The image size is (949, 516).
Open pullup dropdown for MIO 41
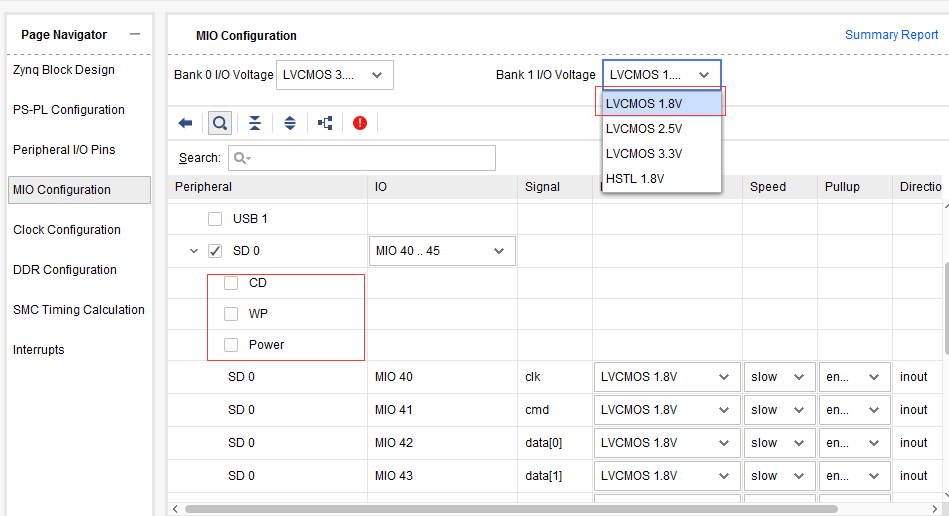(x=855, y=410)
